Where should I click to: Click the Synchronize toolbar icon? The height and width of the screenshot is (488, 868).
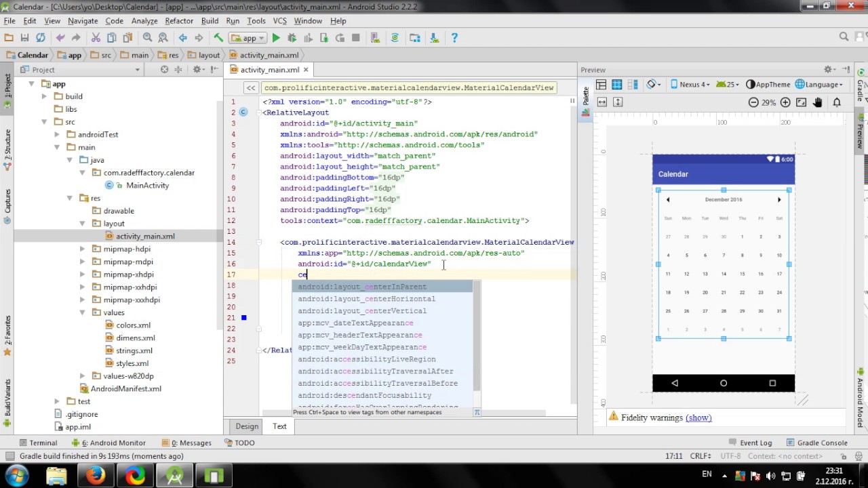(41, 38)
